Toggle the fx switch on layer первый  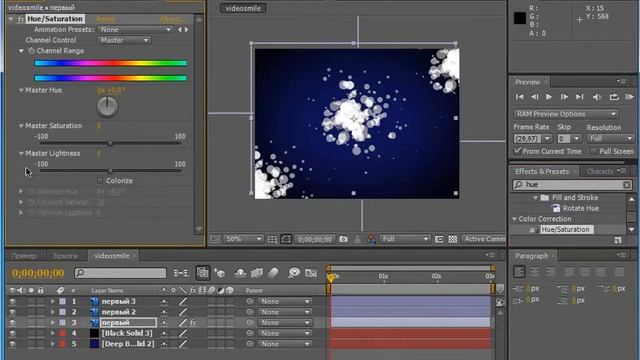193,323
